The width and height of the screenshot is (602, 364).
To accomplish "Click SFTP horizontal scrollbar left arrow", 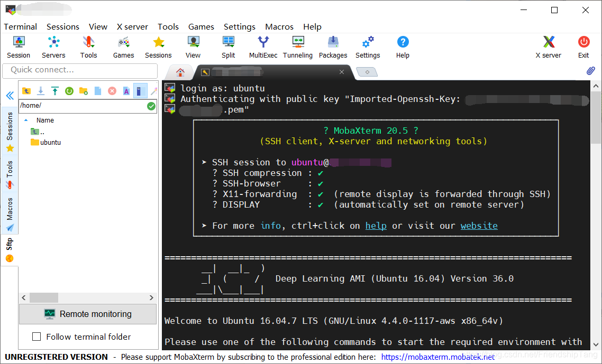I will click(x=24, y=297).
